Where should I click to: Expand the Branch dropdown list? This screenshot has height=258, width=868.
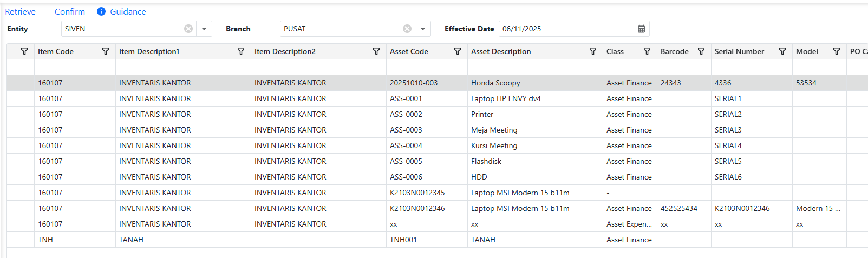click(423, 29)
